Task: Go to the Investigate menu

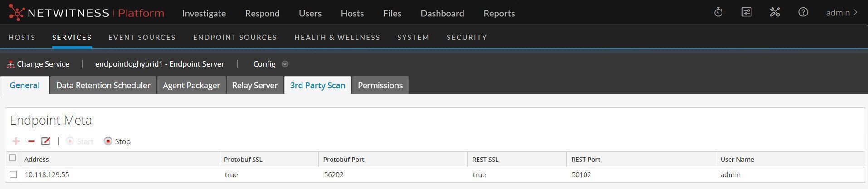Action: point(204,13)
